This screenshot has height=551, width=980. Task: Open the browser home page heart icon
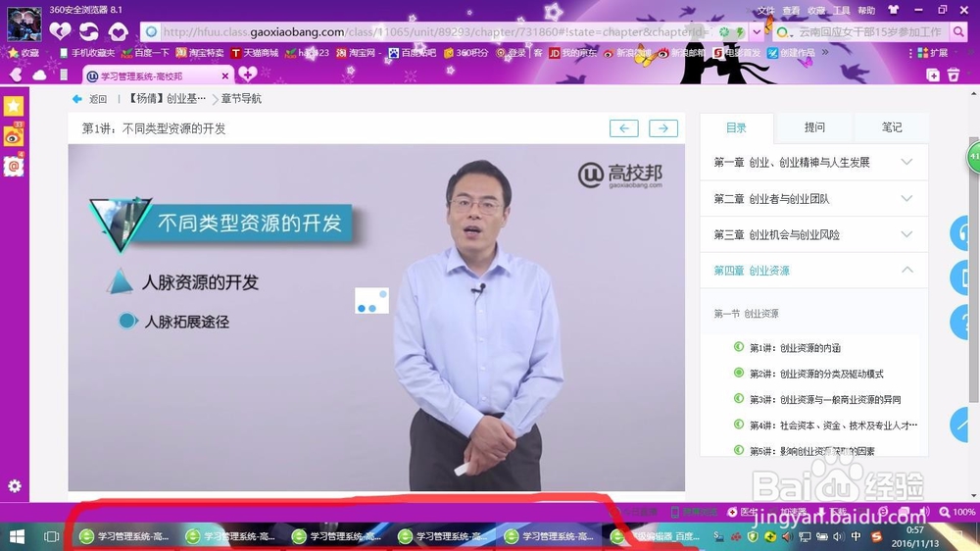119,31
